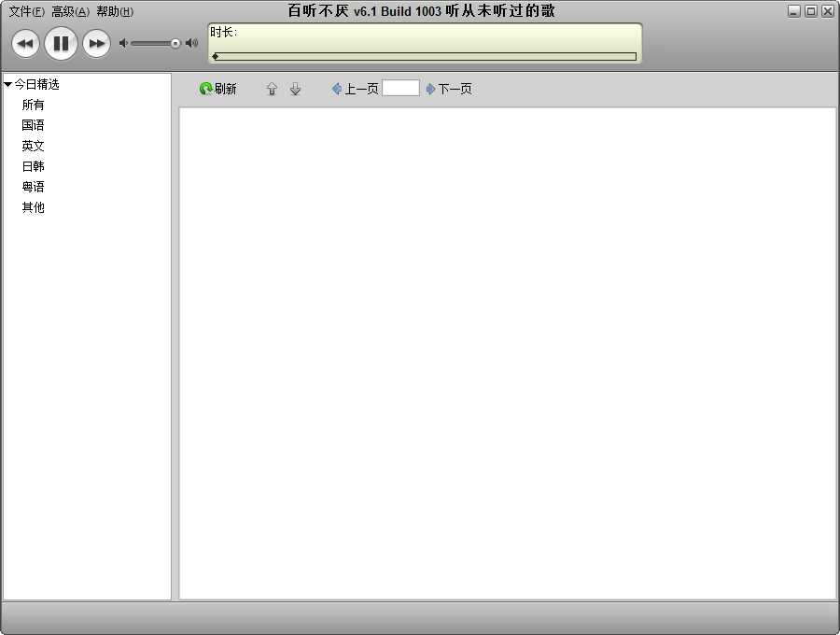Image resolution: width=840 pixels, height=635 pixels.
Task: Open the 帮助(H) menu
Action: 114,12
